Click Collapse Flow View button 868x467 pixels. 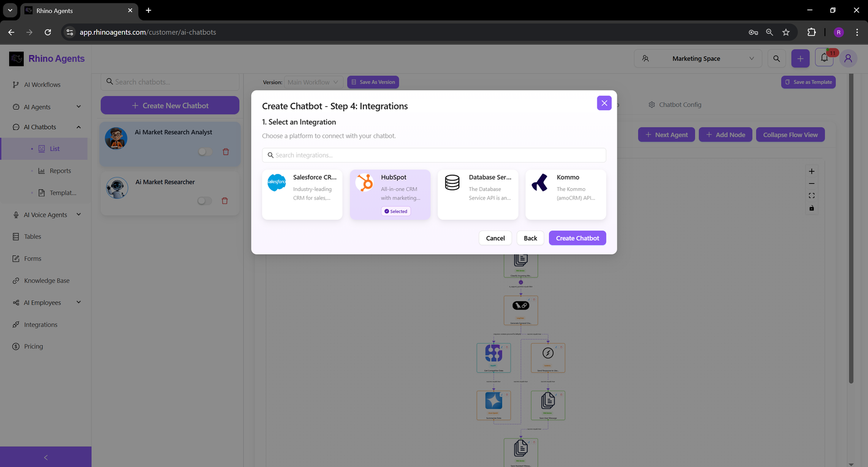coord(790,135)
